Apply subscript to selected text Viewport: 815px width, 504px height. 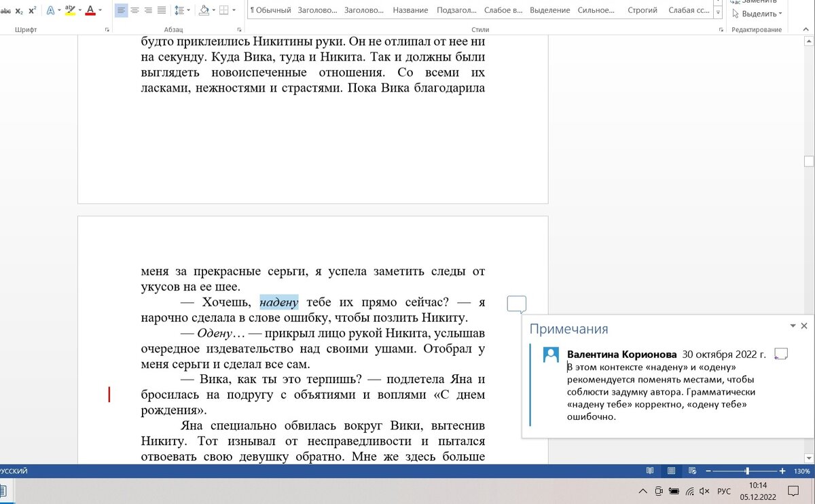click(19, 9)
